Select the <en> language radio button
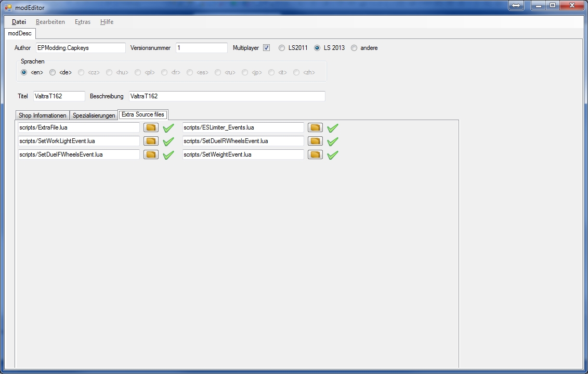 (24, 72)
